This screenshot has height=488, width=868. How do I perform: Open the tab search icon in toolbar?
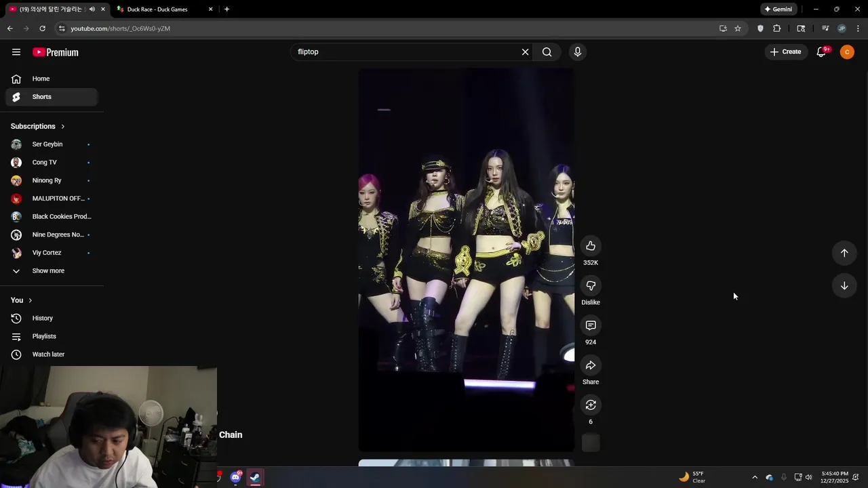[801, 28]
